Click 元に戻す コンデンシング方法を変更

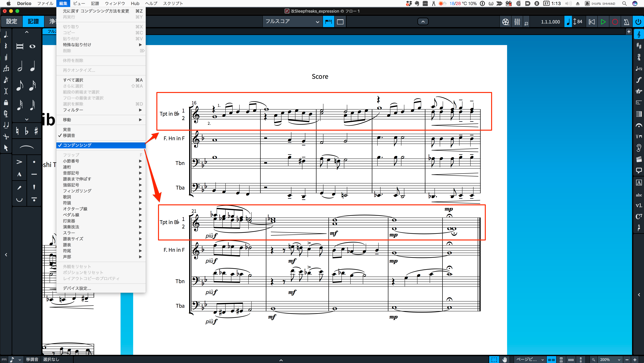101,11
